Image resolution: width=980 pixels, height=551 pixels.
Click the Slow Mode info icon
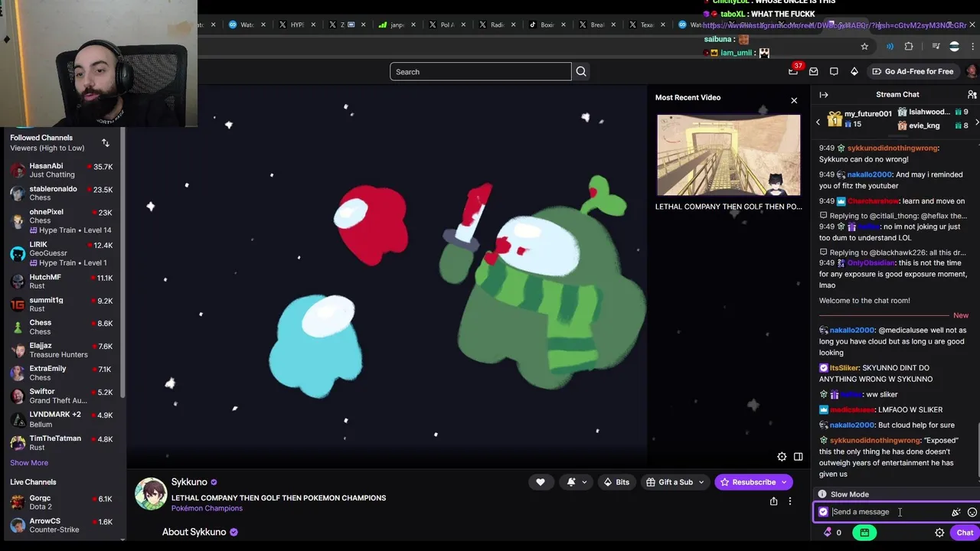point(822,494)
